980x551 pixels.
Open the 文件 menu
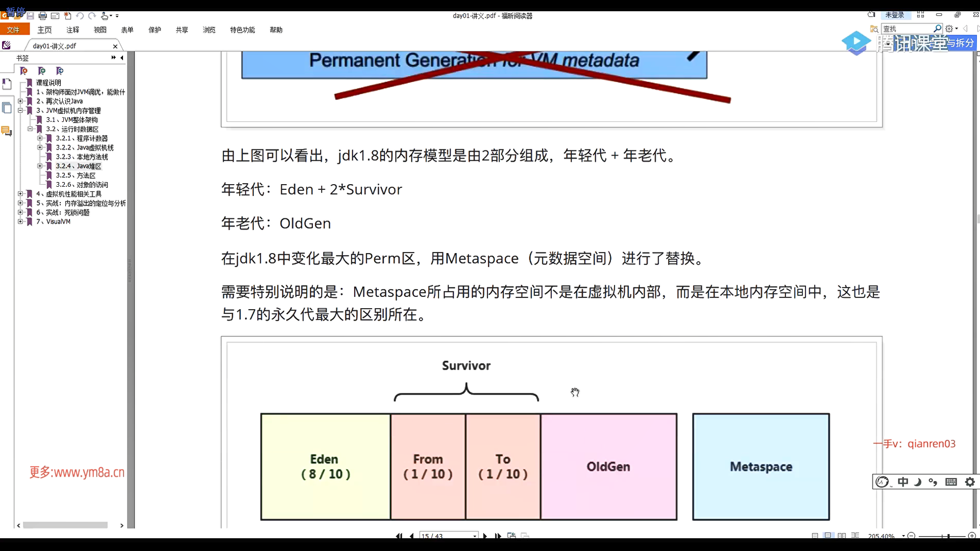tap(13, 30)
